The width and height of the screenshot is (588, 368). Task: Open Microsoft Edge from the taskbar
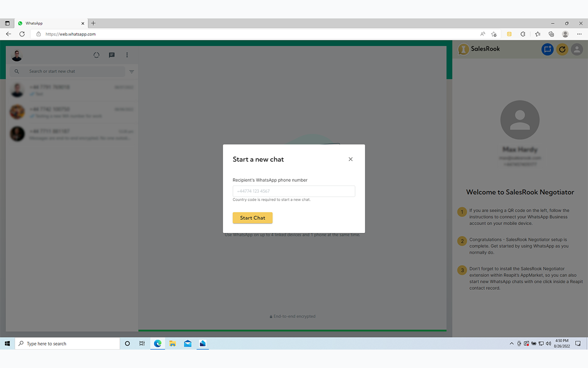tap(158, 344)
